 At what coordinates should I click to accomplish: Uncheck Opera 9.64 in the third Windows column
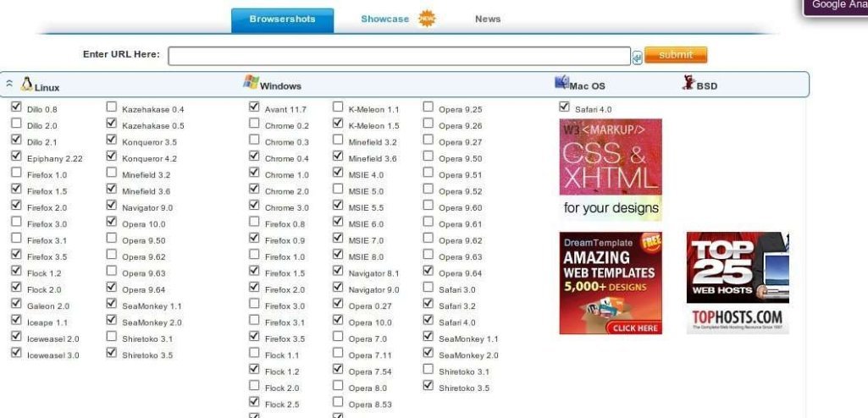[x=428, y=271]
